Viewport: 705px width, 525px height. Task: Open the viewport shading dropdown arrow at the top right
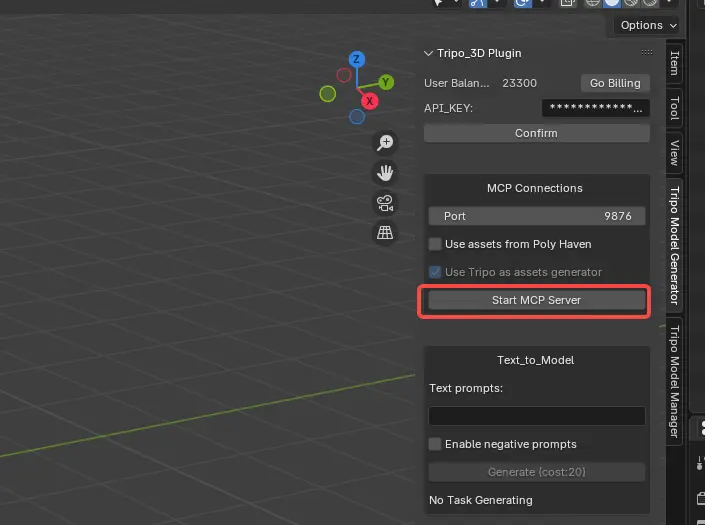(x=670, y=2)
